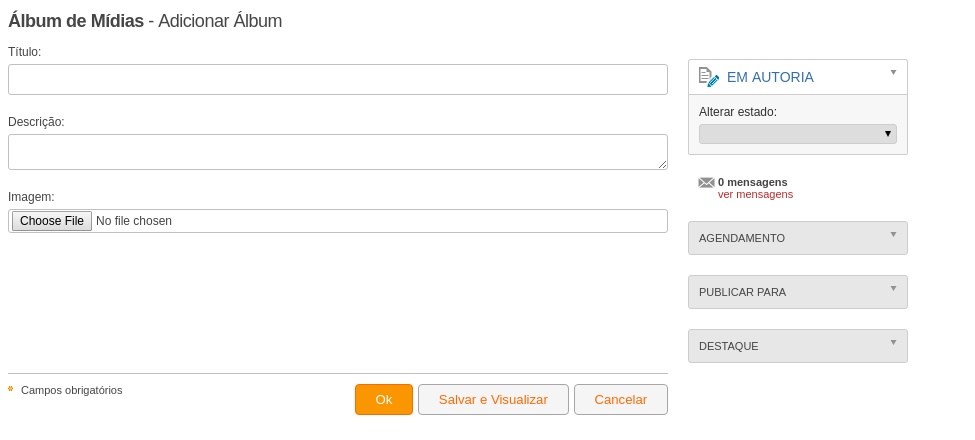Click the No file chosen text
Screen dimensions: 975x440
pos(134,221)
